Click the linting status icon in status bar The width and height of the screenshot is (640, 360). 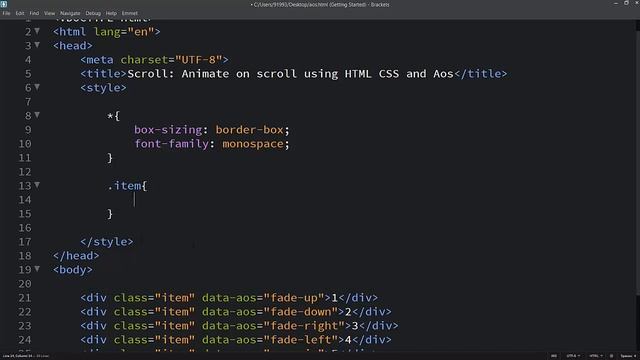pyautogui.click(x=611, y=356)
